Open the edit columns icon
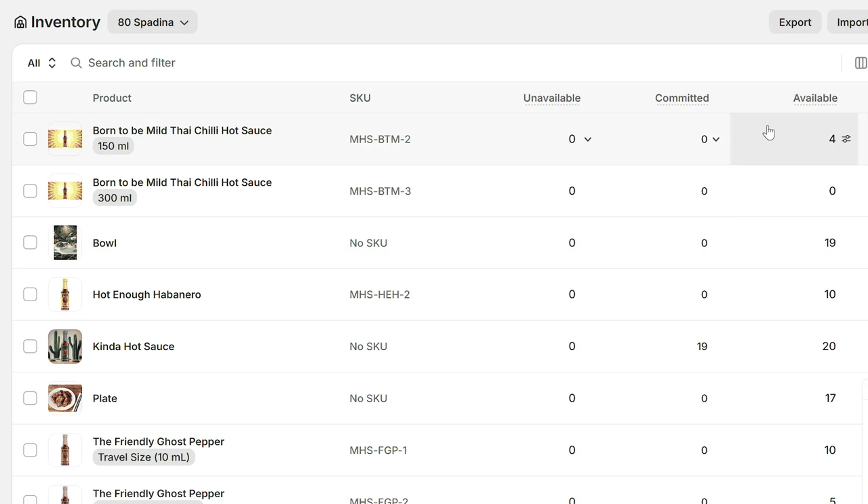This screenshot has height=504, width=868. point(861,63)
